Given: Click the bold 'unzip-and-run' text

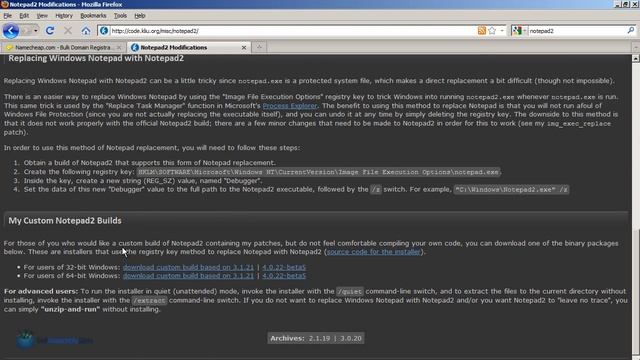Looking at the screenshot, I should (x=70, y=309).
